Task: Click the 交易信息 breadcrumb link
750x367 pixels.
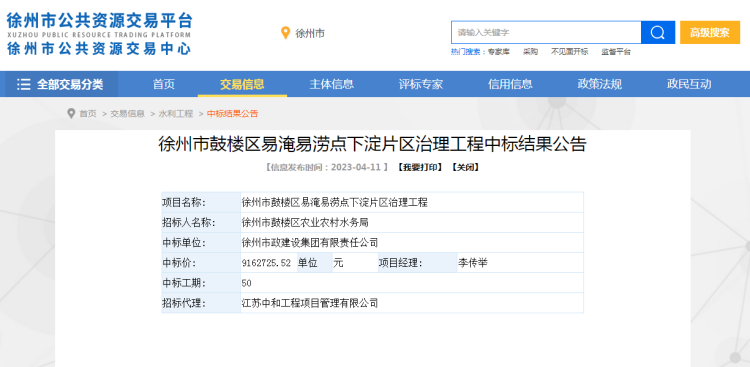Action: pyautogui.click(x=128, y=114)
